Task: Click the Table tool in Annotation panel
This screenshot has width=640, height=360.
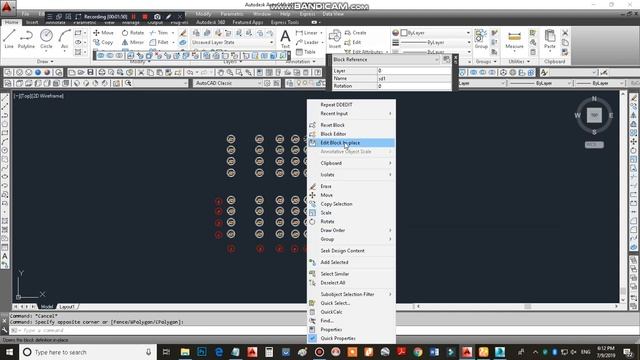Action: [306, 52]
